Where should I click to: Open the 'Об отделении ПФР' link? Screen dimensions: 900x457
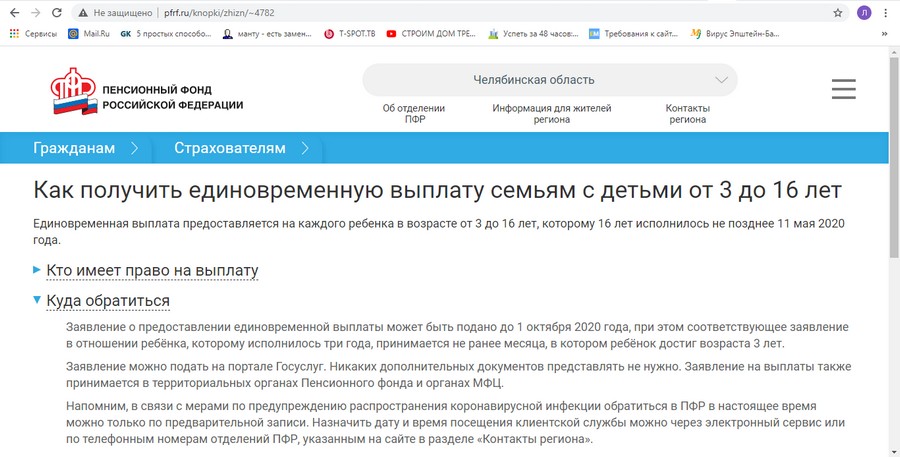pyautogui.click(x=414, y=113)
